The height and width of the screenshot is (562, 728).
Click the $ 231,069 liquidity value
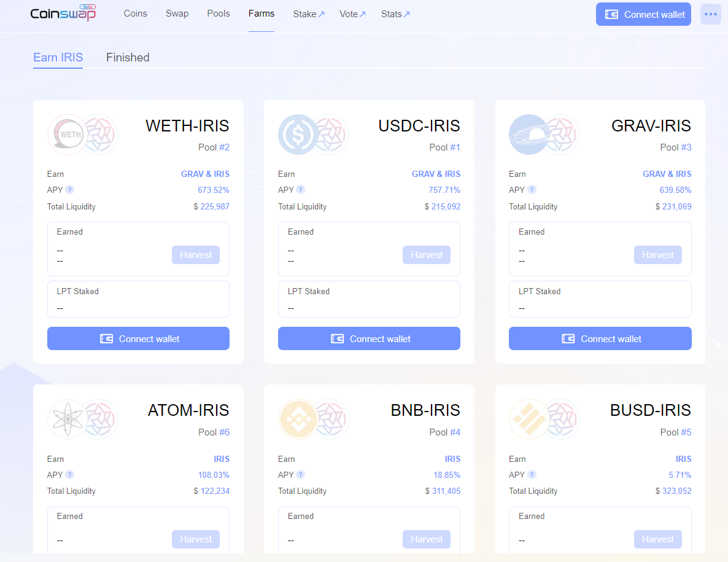click(x=673, y=206)
